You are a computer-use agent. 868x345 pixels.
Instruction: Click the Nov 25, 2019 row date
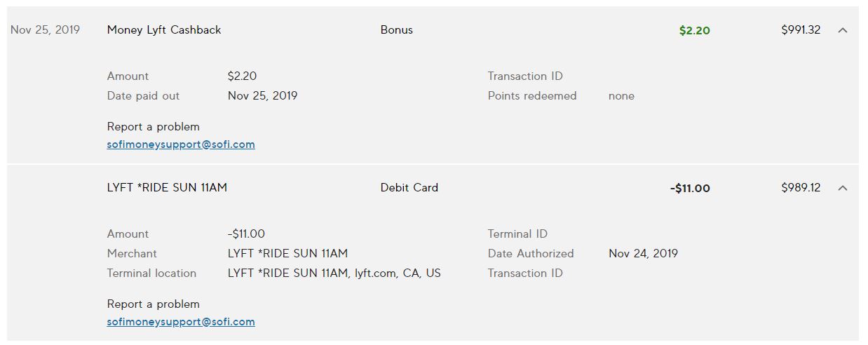click(x=46, y=30)
